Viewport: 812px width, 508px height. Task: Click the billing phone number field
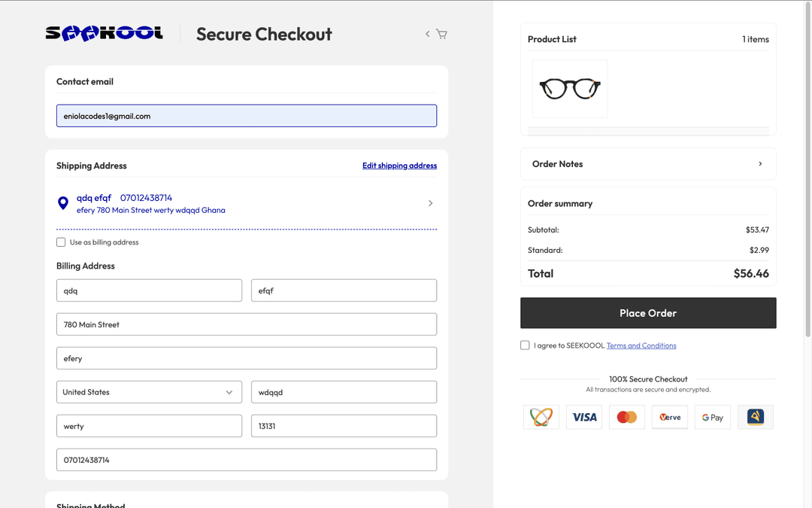(247, 460)
